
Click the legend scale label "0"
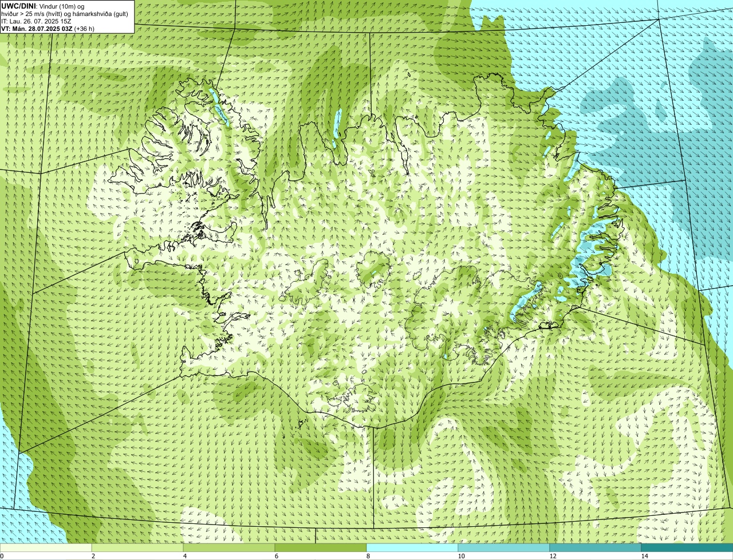(x=2, y=556)
